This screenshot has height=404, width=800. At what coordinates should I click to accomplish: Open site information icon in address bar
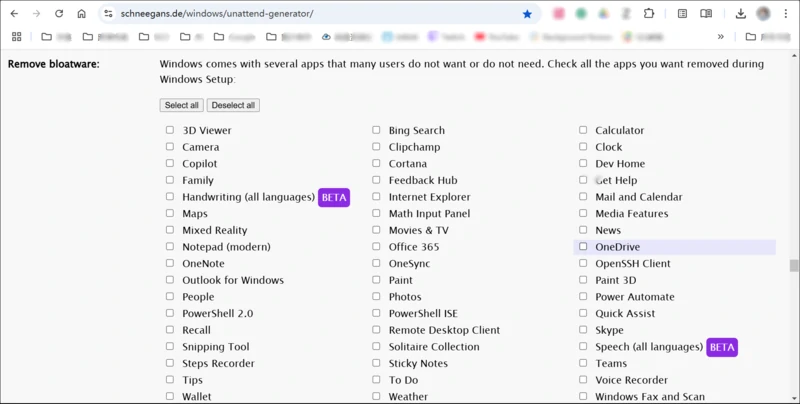coord(109,14)
